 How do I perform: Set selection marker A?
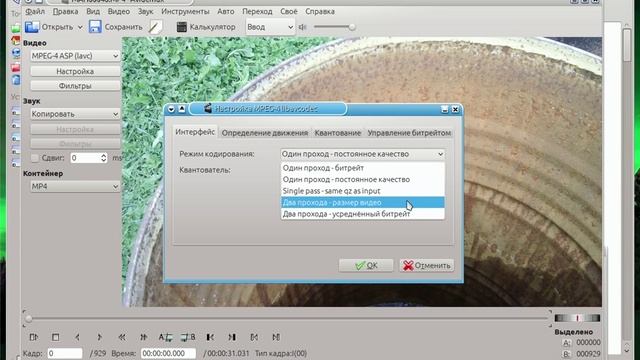166,337
